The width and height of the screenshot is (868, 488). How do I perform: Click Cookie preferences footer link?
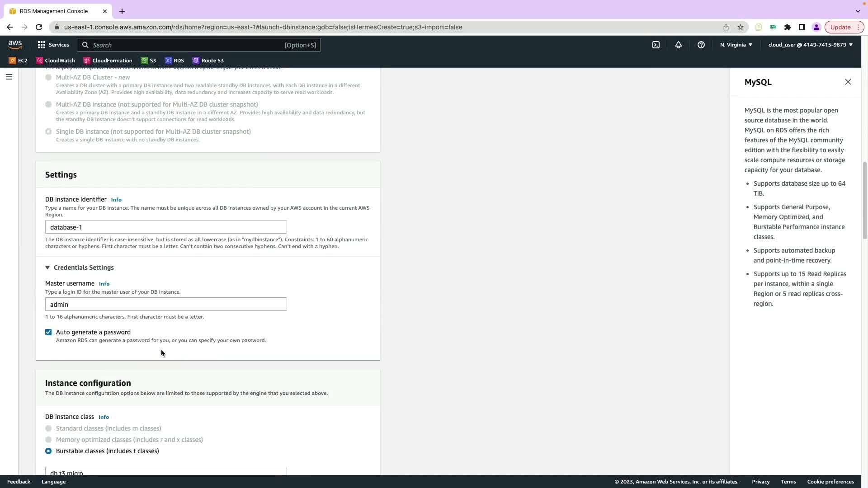tap(830, 482)
